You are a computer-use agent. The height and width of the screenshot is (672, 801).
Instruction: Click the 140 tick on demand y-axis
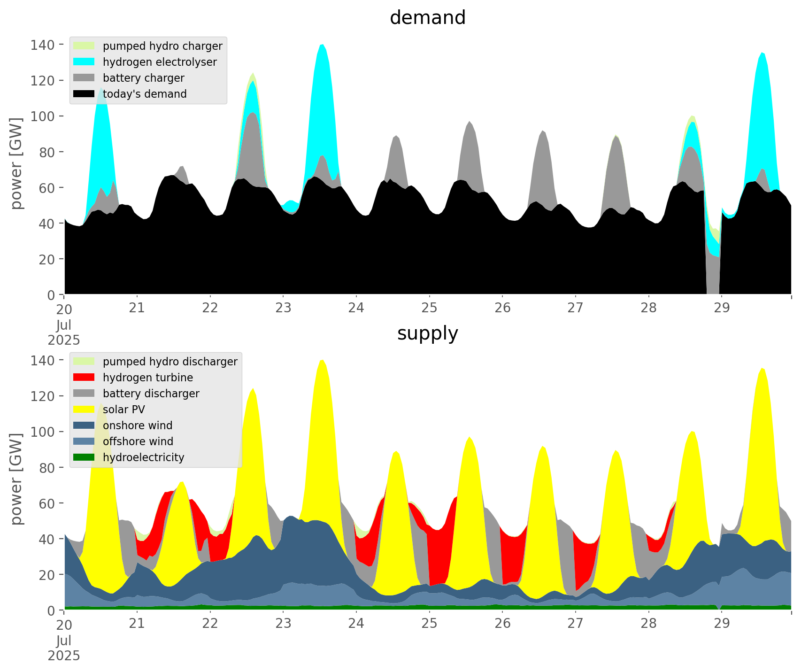click(43, 45)
